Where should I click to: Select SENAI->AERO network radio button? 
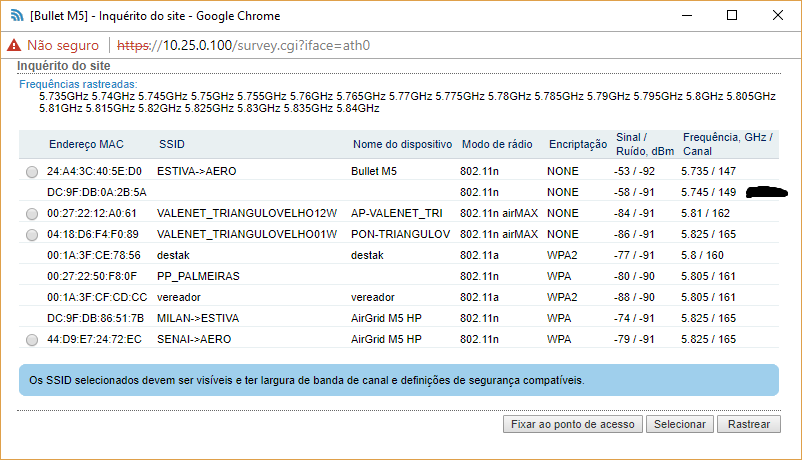(x=33, y=340)
